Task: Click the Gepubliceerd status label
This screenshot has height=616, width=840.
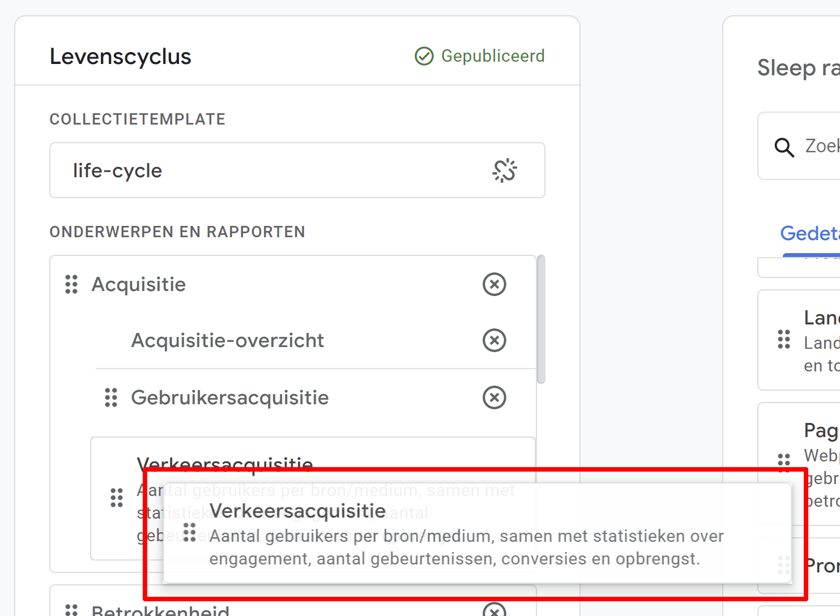Action: tap(493, 55)
